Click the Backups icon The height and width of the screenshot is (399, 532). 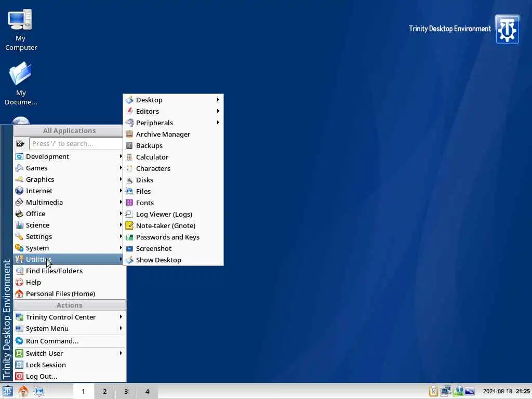(x=129, y=145)
